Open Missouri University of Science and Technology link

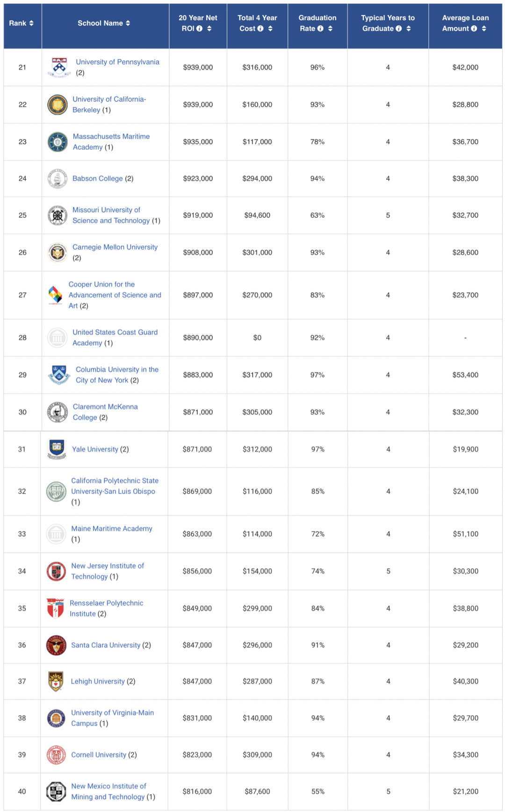pos(111,215)
